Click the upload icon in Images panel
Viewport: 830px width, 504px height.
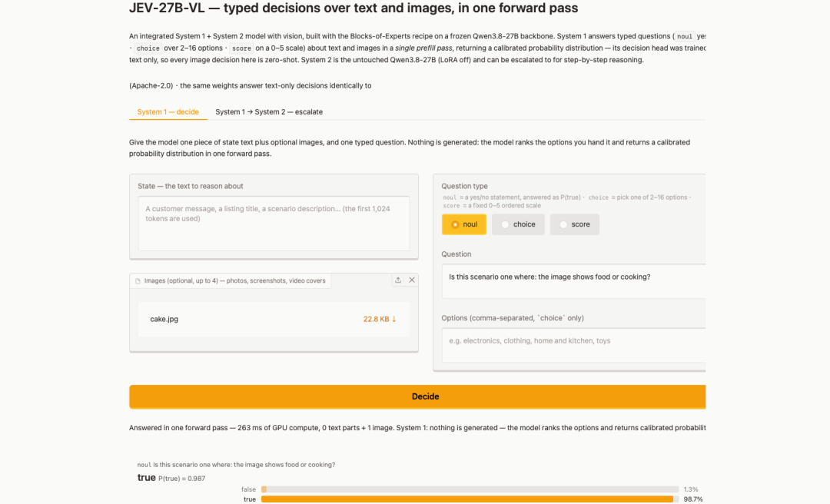point(398,280)
